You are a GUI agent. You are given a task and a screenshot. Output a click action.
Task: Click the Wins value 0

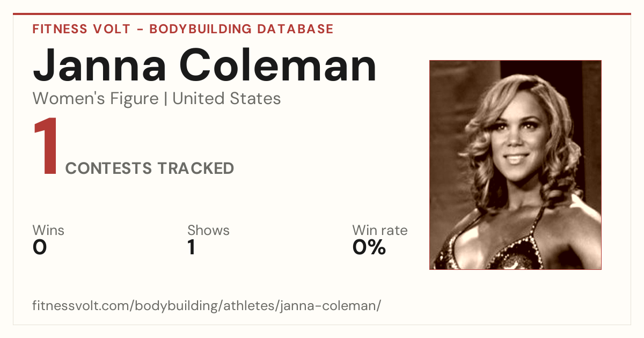click(40, 247)
